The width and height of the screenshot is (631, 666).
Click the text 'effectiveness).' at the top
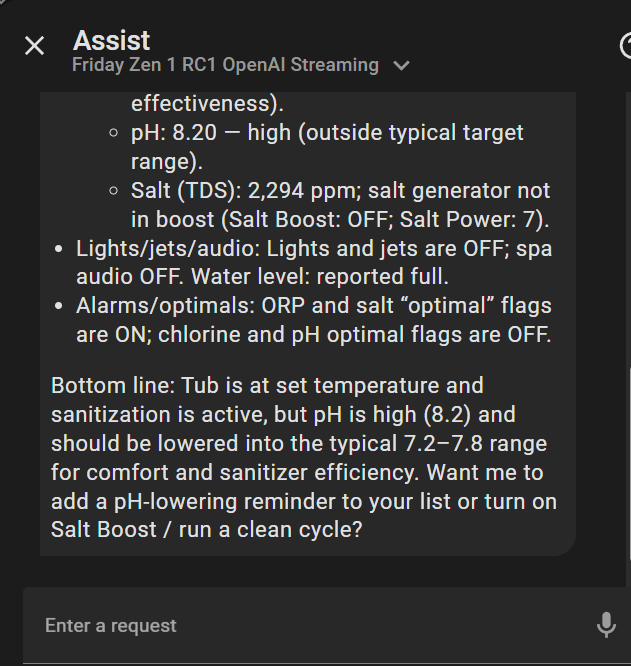pos(207,103)
